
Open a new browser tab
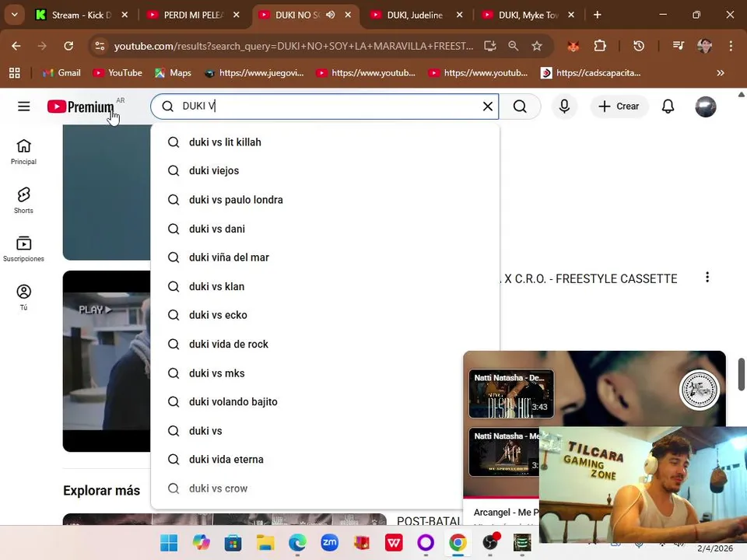point(598,15)
